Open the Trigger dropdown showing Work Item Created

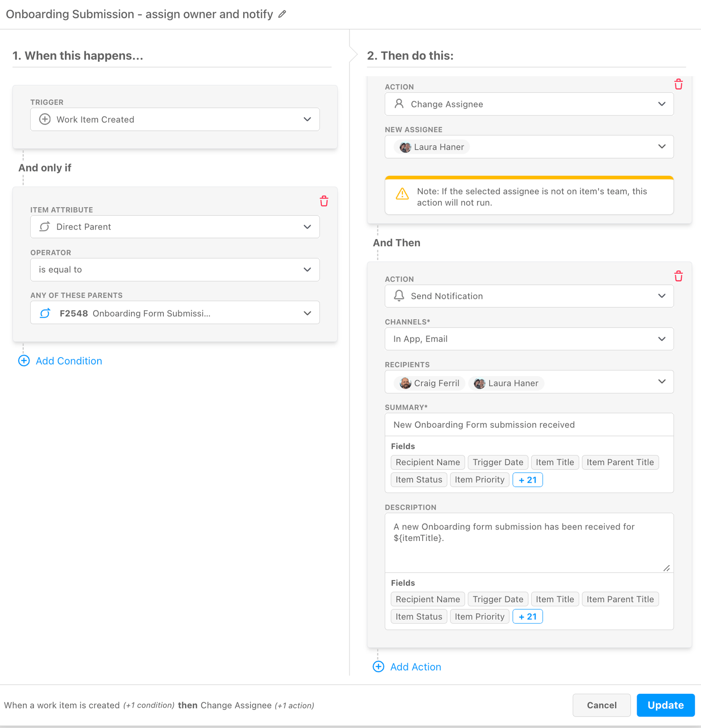tap(175, 120)
